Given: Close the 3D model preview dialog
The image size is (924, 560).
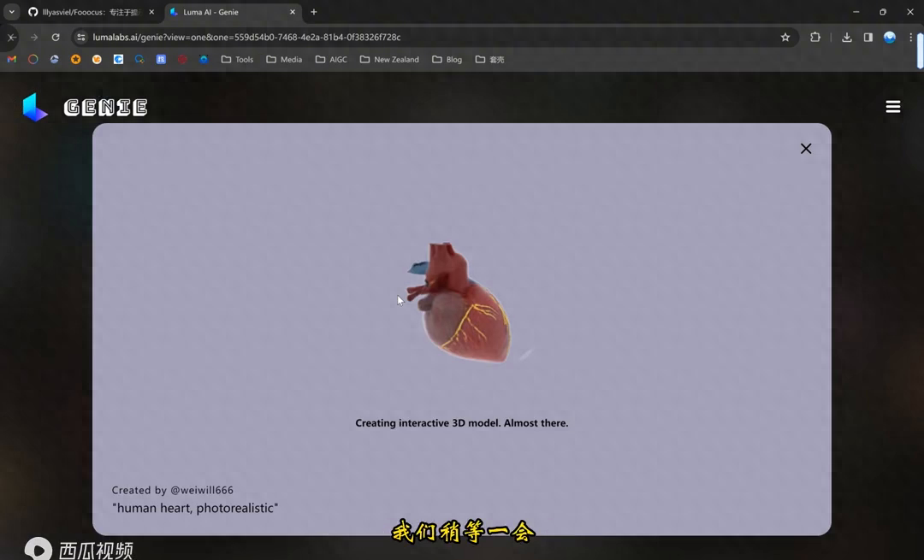Looking at the screenshot, I should coord(805,149).
